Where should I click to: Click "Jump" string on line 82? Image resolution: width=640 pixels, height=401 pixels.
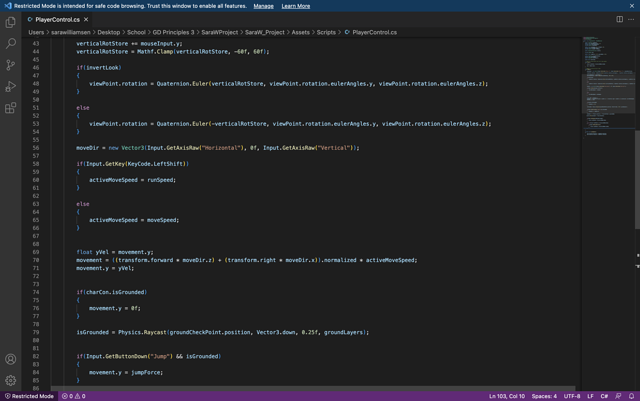point(161,356)
